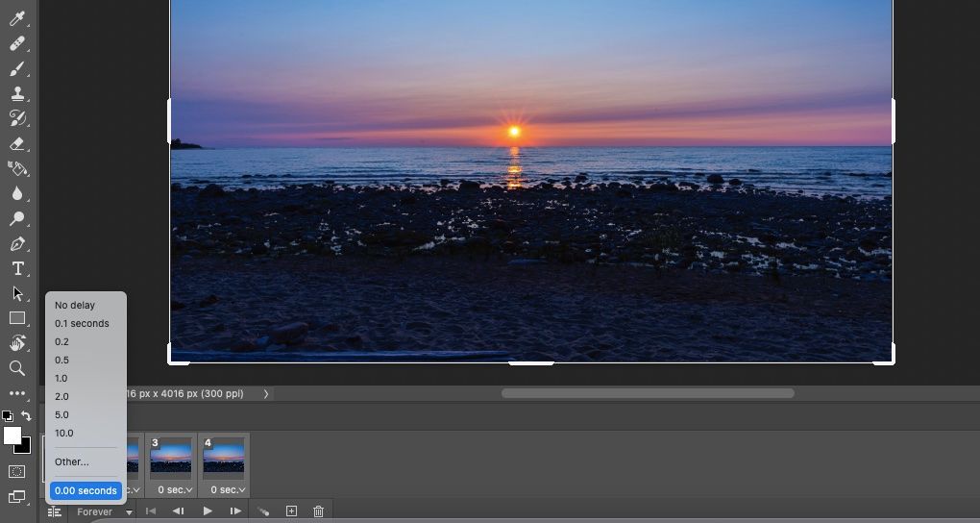Choose No delay from the menu

[75, 305]
